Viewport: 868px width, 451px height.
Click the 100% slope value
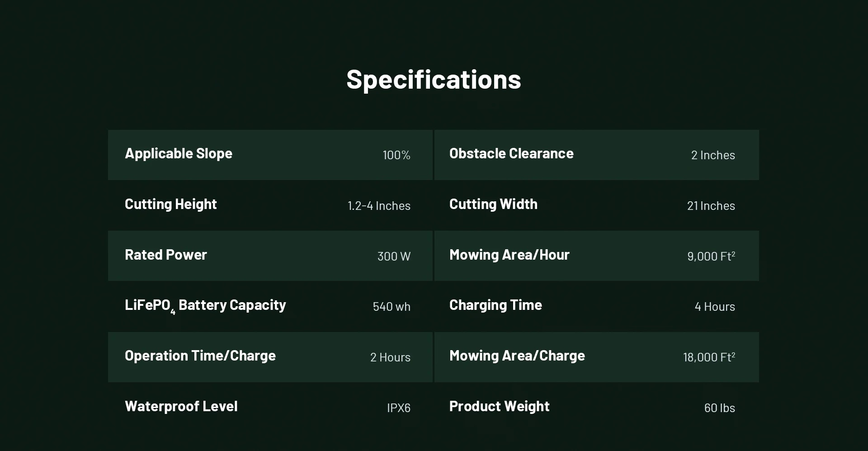click(x=396, y=155)
